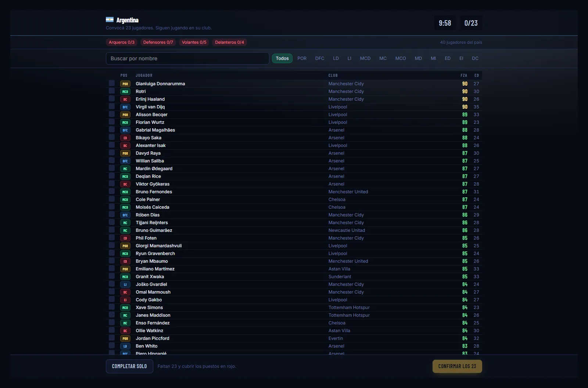Click the POR badge beside Jordan Piccford

[x=125, y=338]
